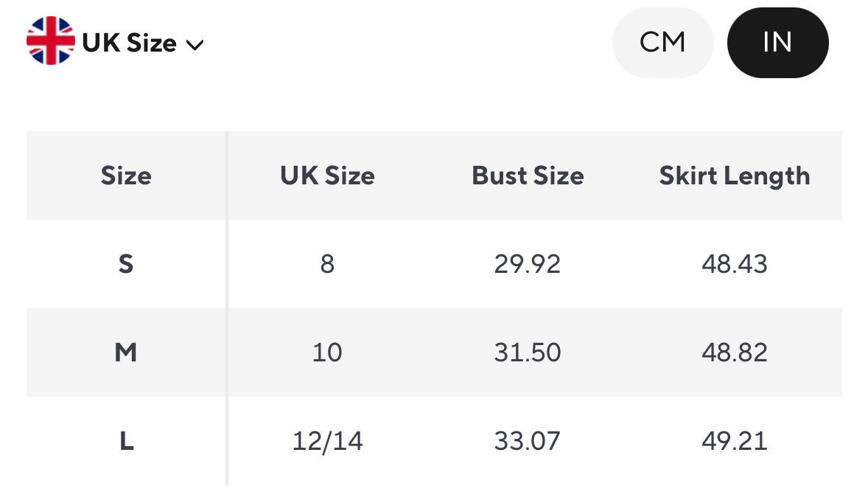Click the Bust Size column header

click(528, 176)
